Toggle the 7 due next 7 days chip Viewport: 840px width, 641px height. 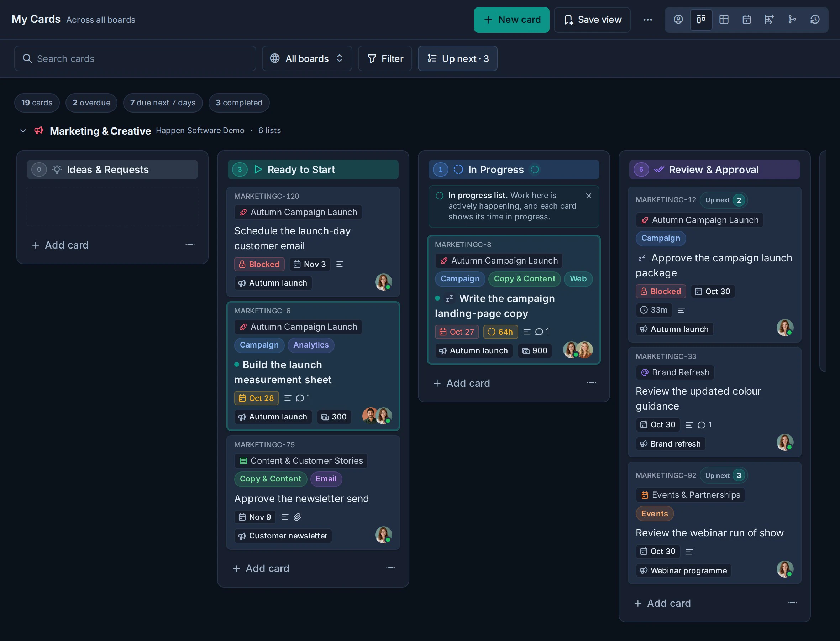pyautogui.click(x=163, y=103)
